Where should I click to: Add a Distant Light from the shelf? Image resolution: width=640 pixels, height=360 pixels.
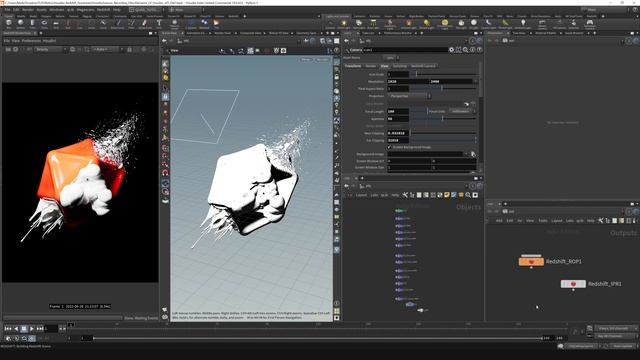427,24
